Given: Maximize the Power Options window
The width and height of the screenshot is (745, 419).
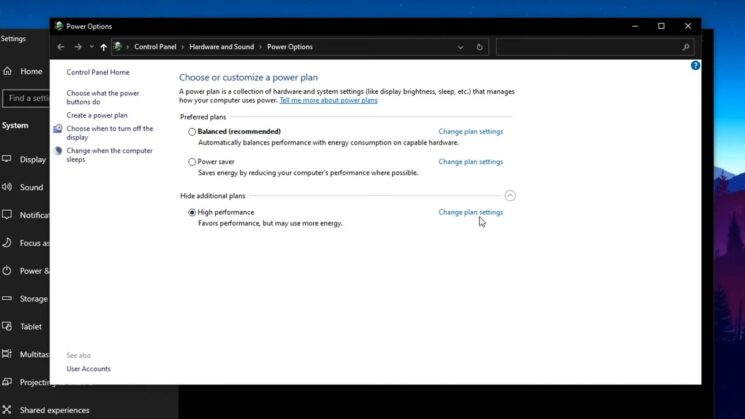Looking at the screenshot, I should pyautogui.click(x=661, y=26).
